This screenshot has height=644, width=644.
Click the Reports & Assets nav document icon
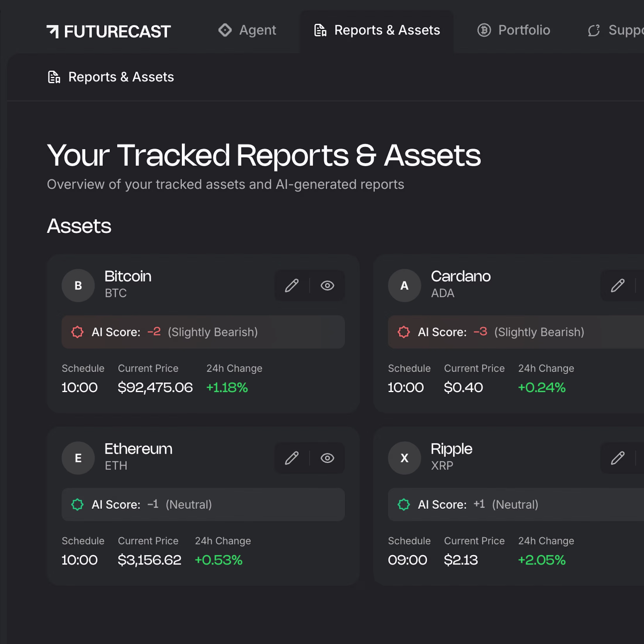click(320, 30)
